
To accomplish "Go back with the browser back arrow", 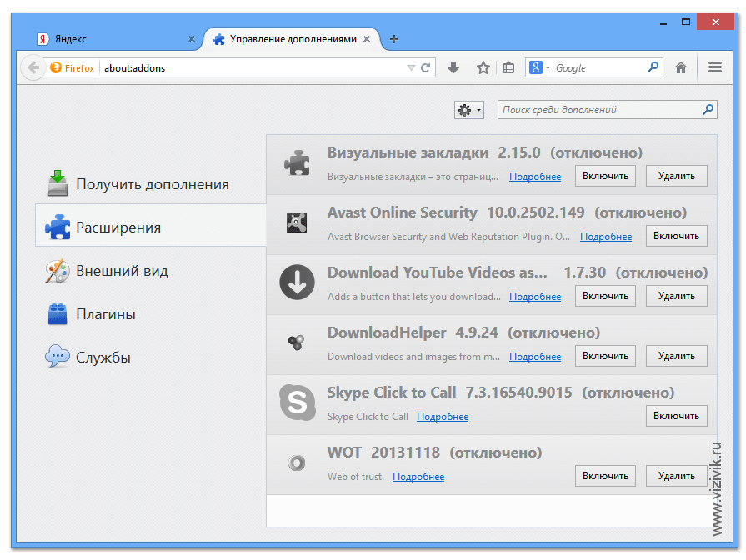I will pyautogui.click(x=33, y=68).
